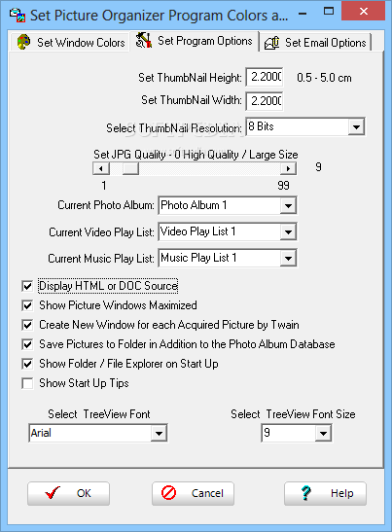This screenshot has height=532, width=392.
Task: Click the red checkmark icon on OK button
Action: click(x=53, y=493)
